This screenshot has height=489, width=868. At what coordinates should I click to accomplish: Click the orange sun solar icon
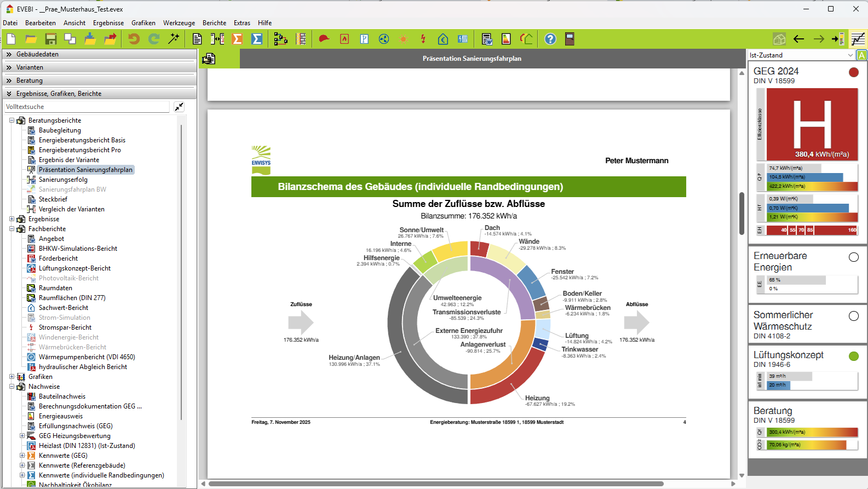pyautogui.click(x=404, y=39)
